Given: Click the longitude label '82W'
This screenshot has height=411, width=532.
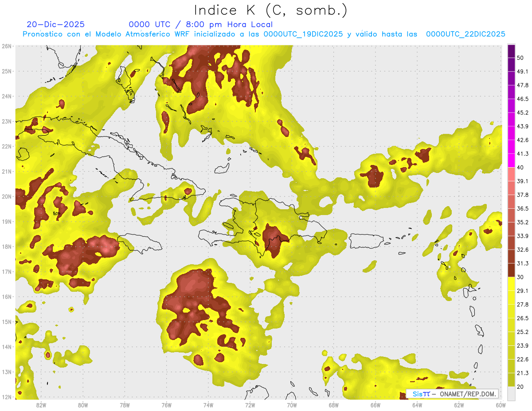Looking at the screenshot, I should (41, 405).
